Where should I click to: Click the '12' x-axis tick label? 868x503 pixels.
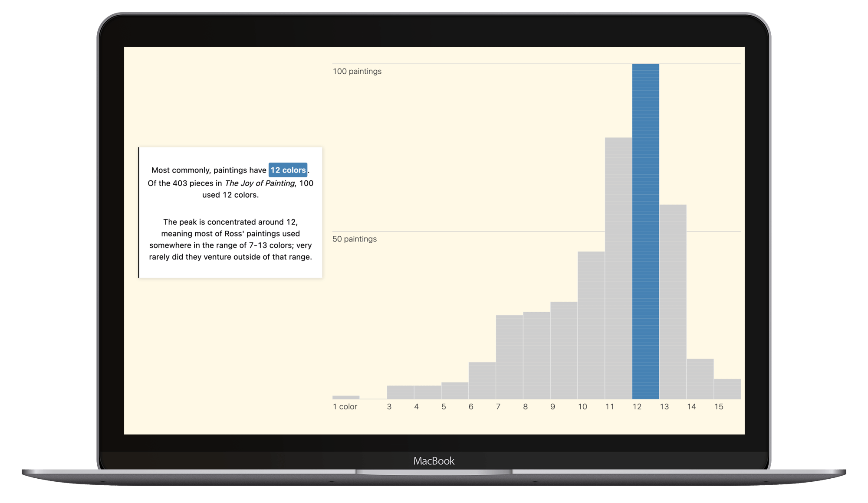point(637,407)
